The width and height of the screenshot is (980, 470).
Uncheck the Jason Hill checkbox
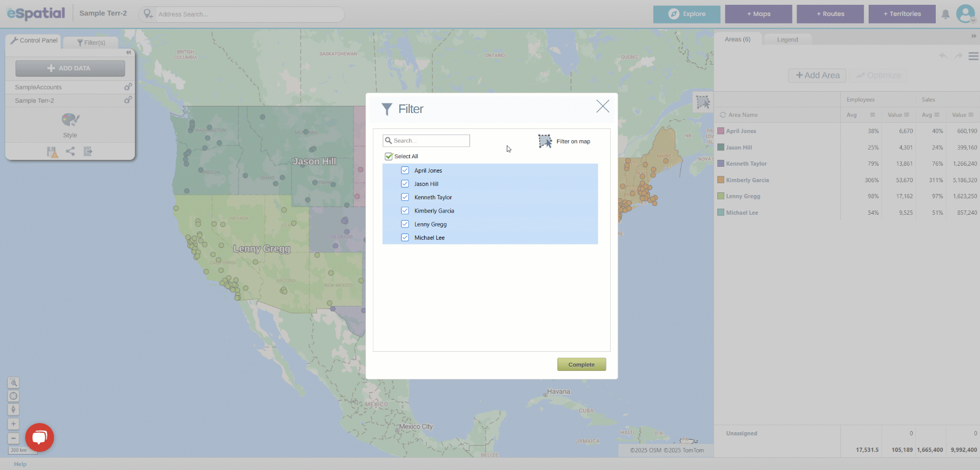(x=405, y=184)
